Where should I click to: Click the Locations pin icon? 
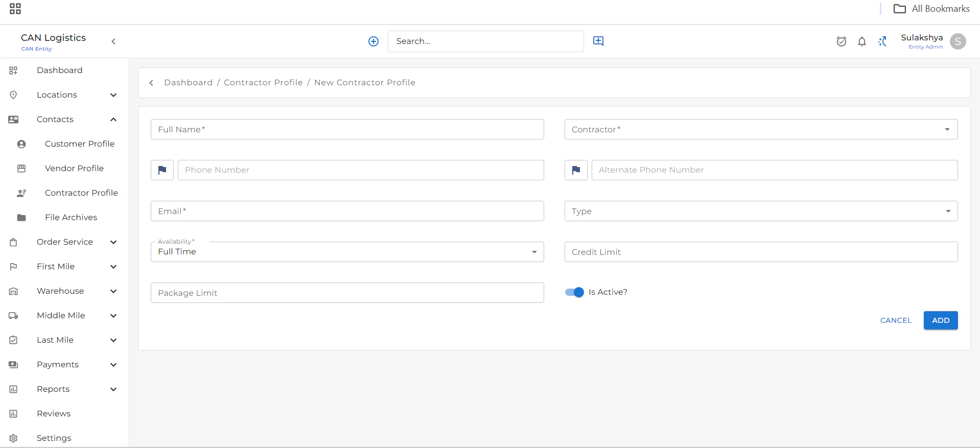coord(13,95)
